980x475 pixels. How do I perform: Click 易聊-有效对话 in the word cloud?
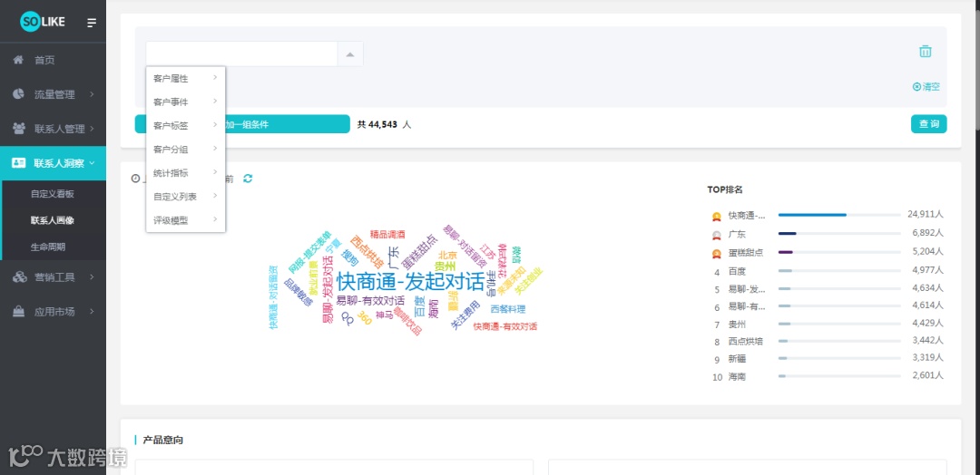tap(370, 300)
